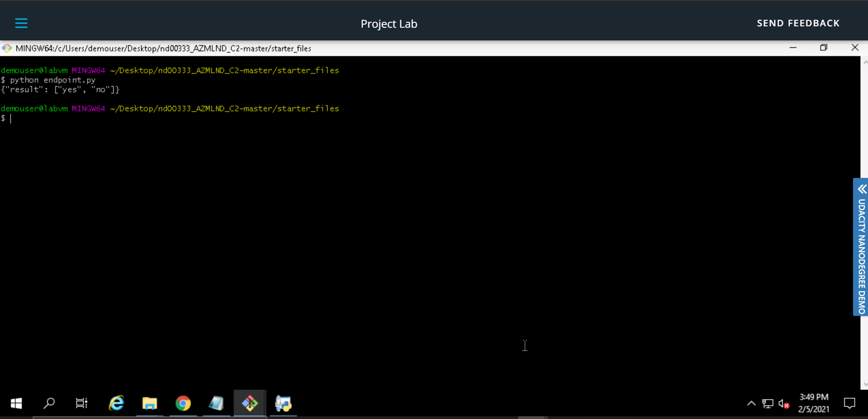This screenshot has height=419, width=868.
Task: Close the MINGW64 terminal window
Action: 855,48
